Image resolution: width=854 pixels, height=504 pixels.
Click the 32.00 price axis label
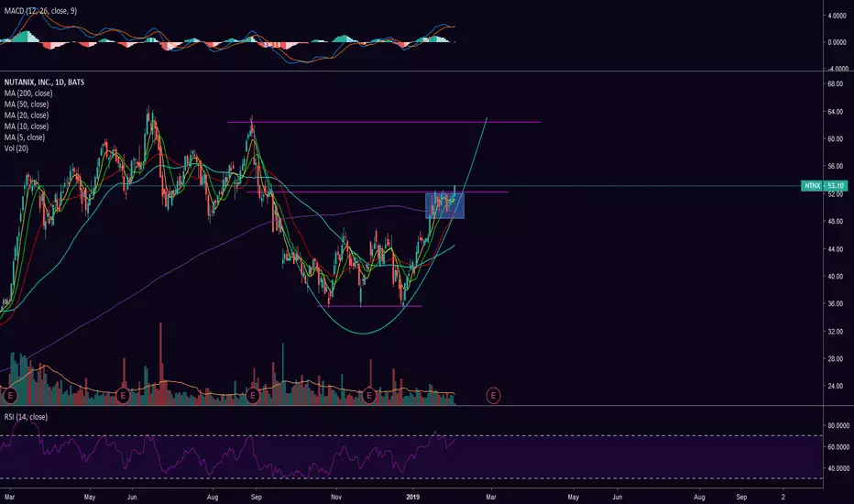pos(835,332)
